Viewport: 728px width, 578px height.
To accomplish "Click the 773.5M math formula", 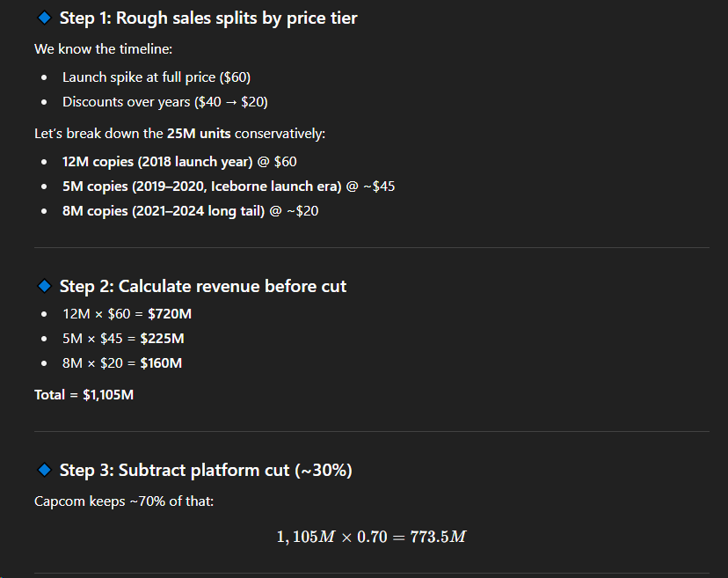I will point(371,537).
